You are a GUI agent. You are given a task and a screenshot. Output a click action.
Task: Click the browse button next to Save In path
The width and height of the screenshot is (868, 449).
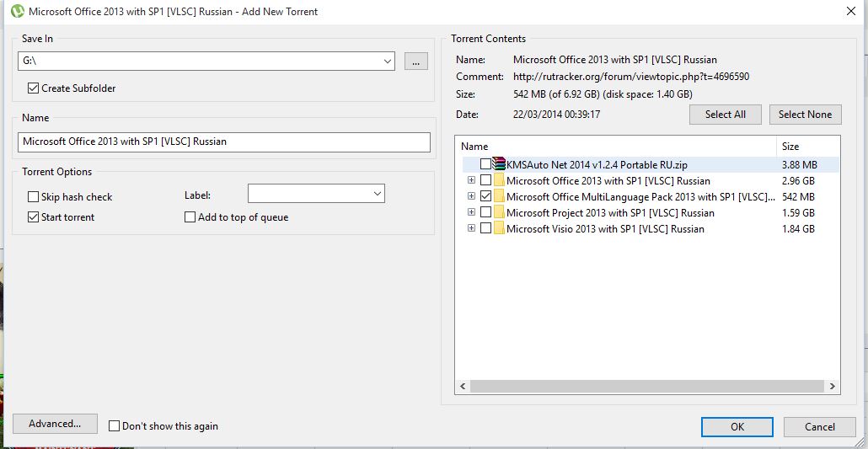coord(415,61)
